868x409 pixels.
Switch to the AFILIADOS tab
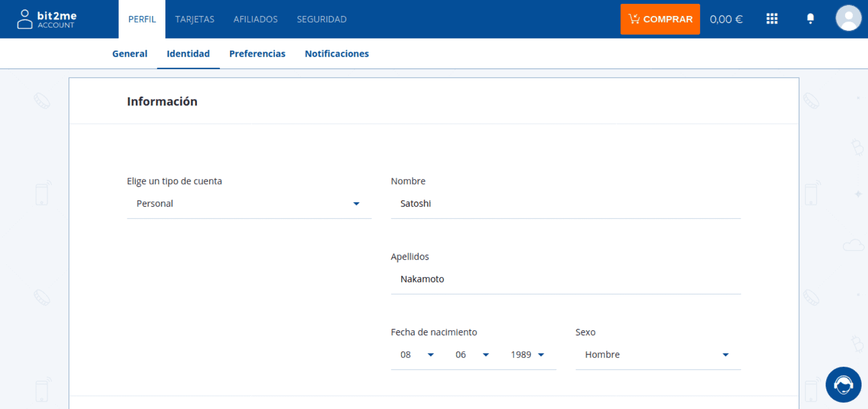pyautogui.click(x=256, y=19)
